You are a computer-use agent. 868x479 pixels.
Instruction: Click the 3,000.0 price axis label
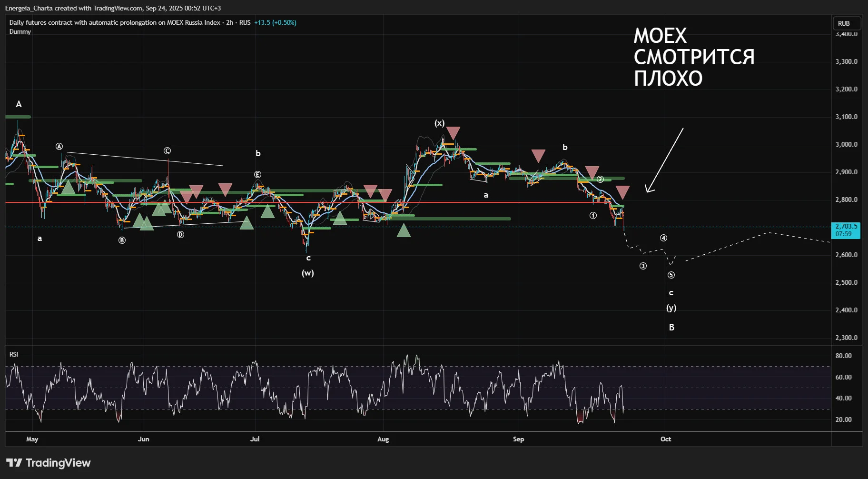click(846, 144)
